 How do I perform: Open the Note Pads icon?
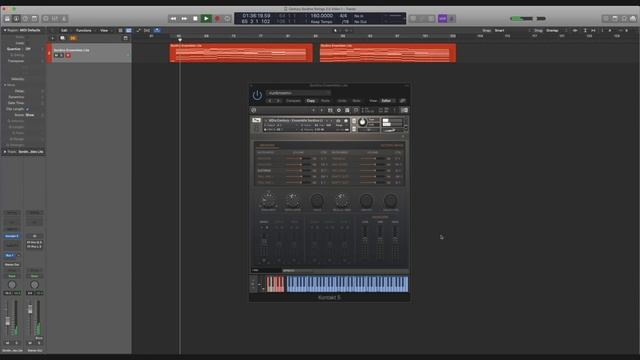(x=615, y=18)
